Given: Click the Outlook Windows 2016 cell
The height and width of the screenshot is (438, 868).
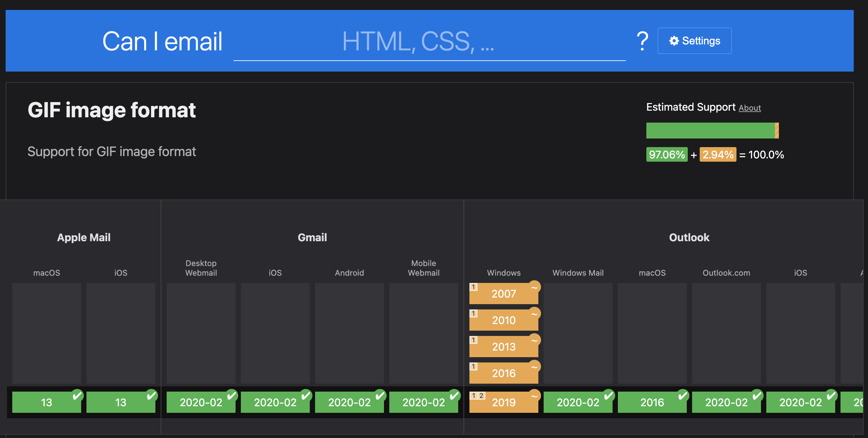Looking at the screenshot, I should [x=504, y=373].
